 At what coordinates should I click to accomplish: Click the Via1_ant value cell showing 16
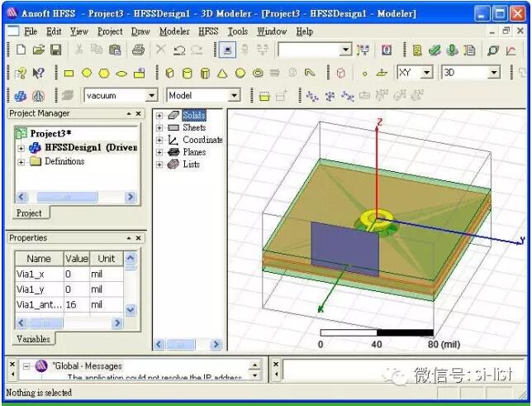(x=76, y=304)
